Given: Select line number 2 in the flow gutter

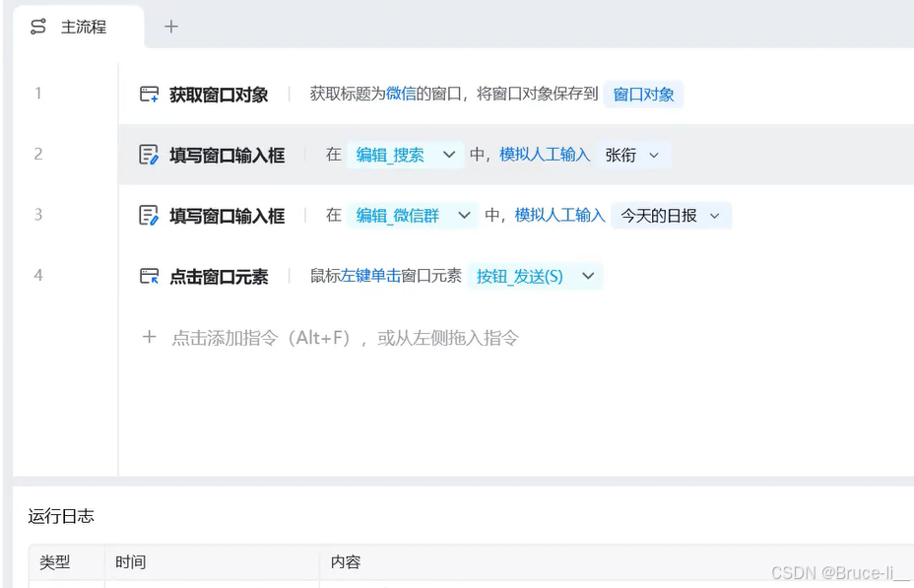Looking at the screenshot, I should point(37,154).
